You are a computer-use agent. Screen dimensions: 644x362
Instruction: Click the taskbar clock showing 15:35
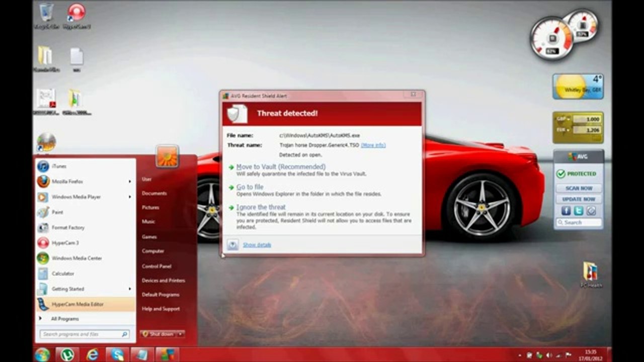(591, 355)
